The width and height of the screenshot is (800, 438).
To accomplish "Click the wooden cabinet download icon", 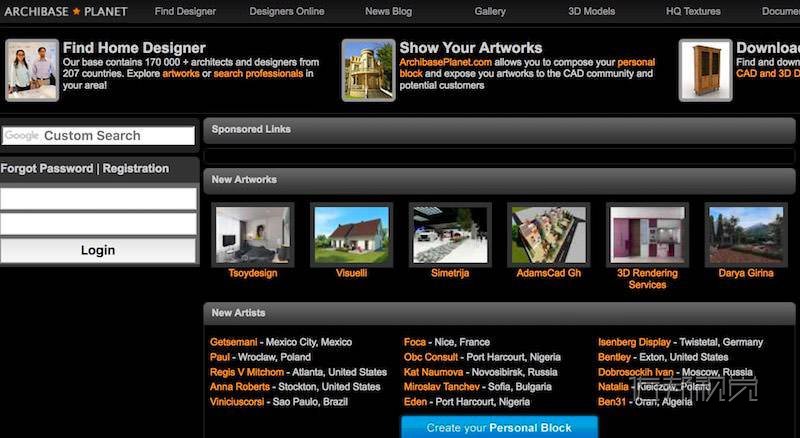I will coord(705,70).
